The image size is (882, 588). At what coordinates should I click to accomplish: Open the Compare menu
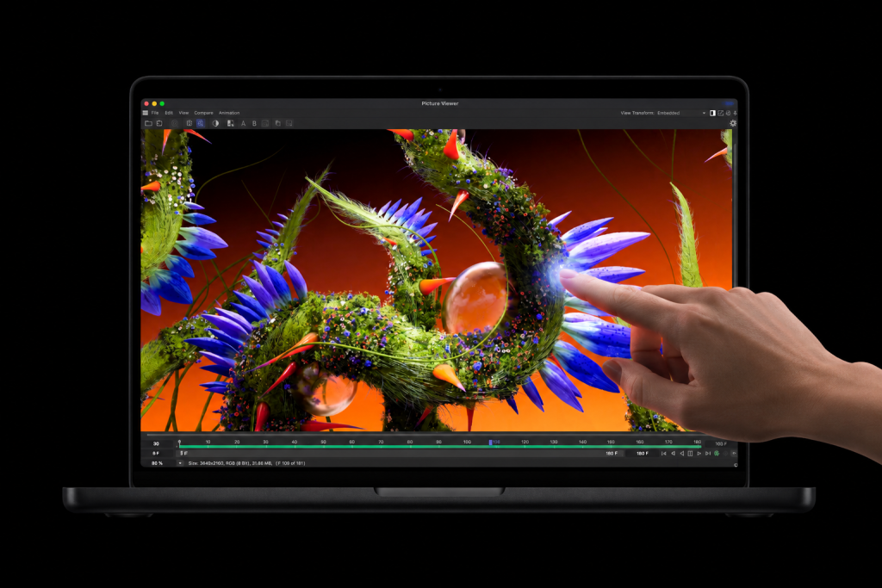pyautogui.click(x=203, y=113)
